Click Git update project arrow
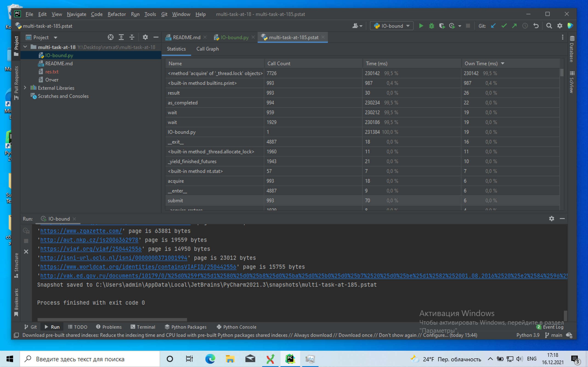The image size is (588, 367). point(493,26)
